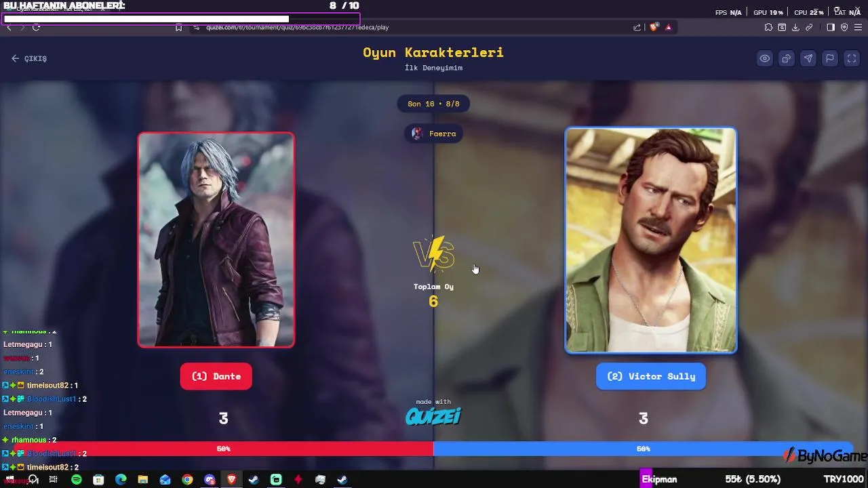Screen dimensions: 868x488
Task: Go back with the ÇIKIŞ exit button
Action: [x=29, y=58]
